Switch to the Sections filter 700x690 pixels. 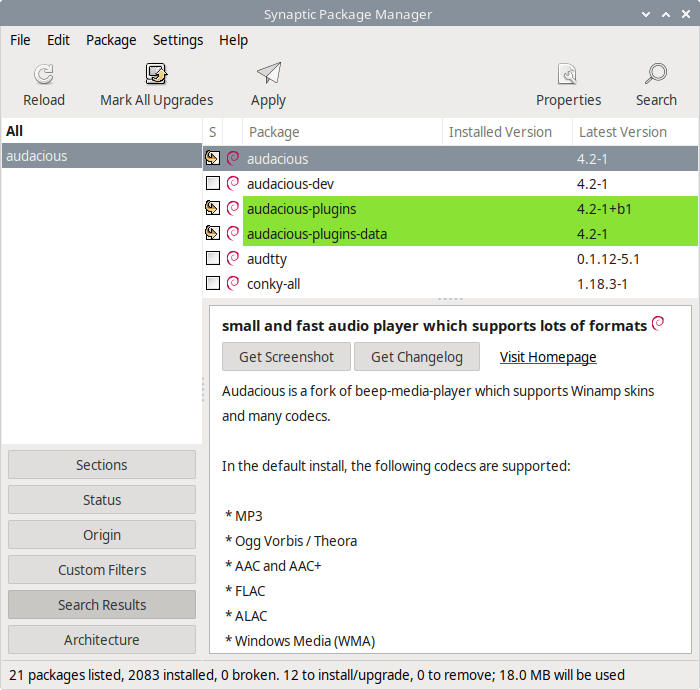pyautogui.click(x=102, y=465)
